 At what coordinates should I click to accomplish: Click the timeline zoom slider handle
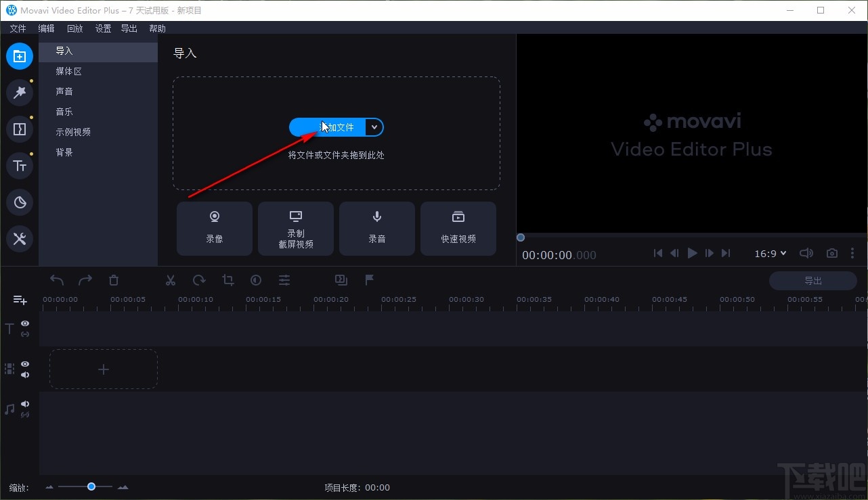tap(91, 486)
